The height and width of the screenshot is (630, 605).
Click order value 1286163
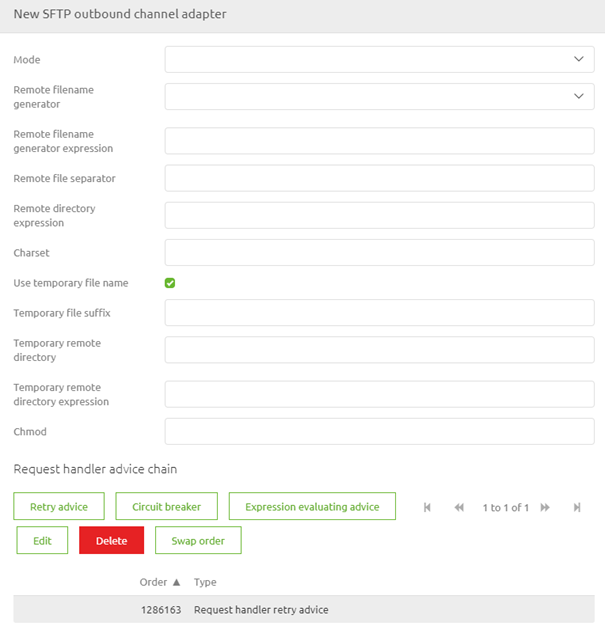click(x=161, y=610)
